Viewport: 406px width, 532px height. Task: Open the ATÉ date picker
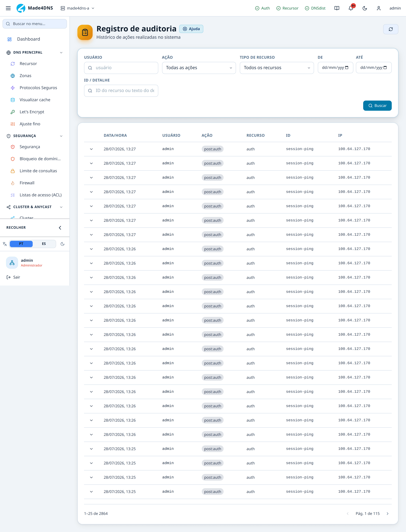(x=374, y=68)
